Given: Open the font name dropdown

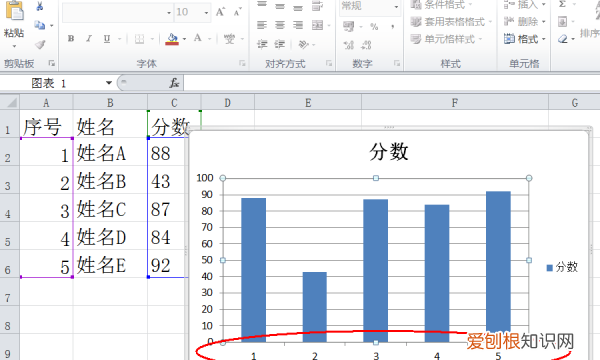Looking at the screenshot, I should point(169,13).
